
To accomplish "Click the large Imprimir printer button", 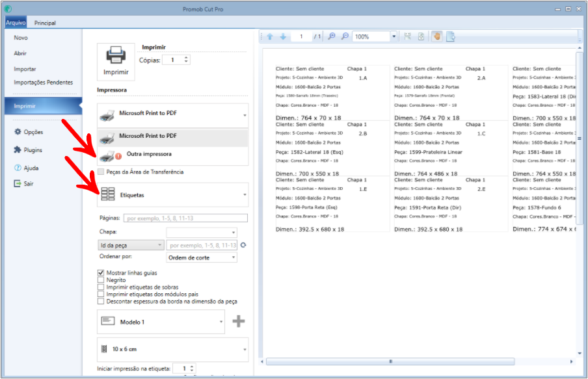I will click(116, 62).
